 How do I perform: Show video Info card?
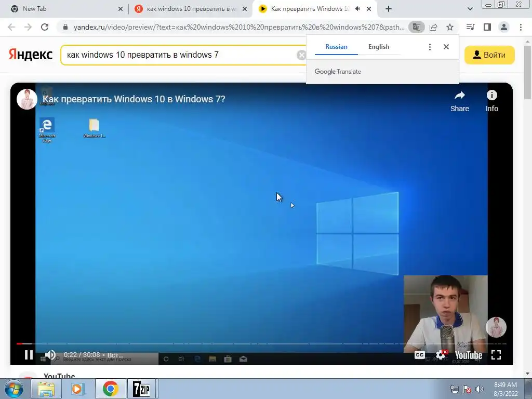491,101
